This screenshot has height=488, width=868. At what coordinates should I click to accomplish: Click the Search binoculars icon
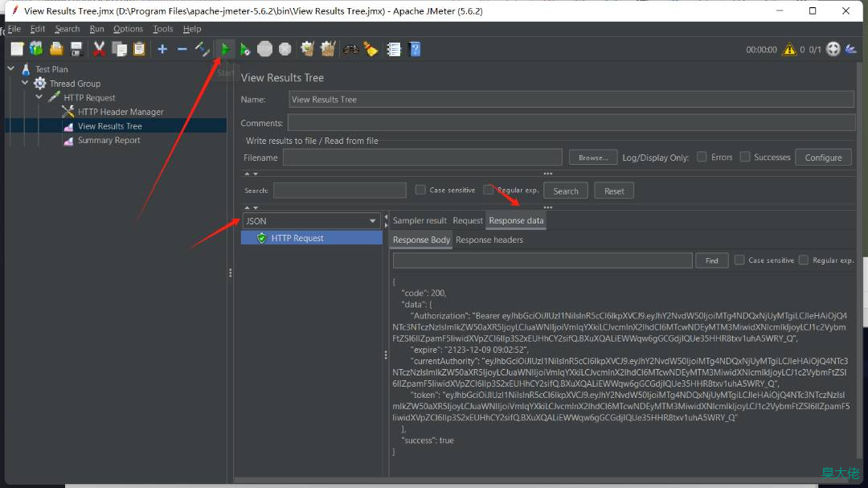[x=351, y=49]
